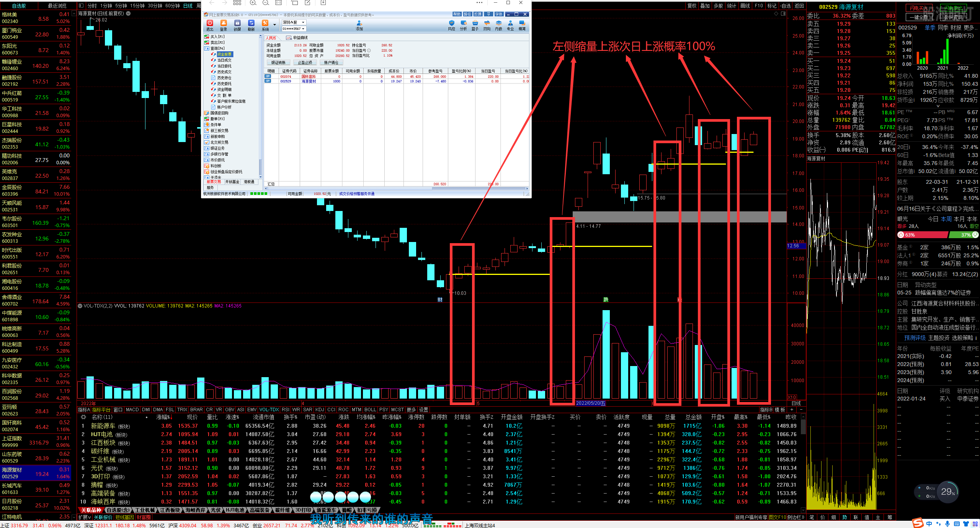Click the thumbnail grid icon in viewer toolbar

pos(237,3)
